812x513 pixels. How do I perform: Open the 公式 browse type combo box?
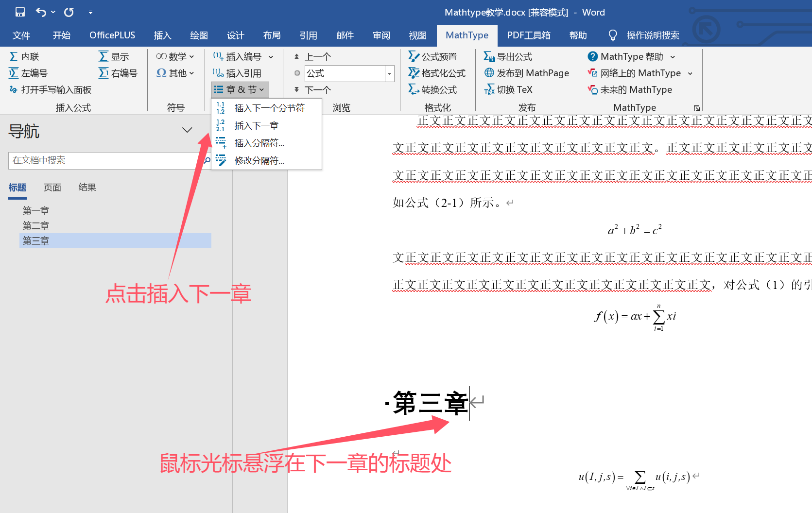point(349,73)
